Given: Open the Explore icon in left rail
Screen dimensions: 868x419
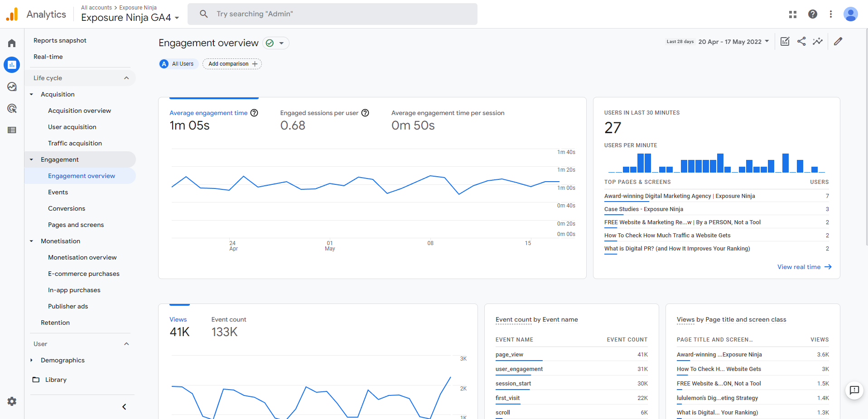Looking at the screenshot, I should [x=12, y=87].
